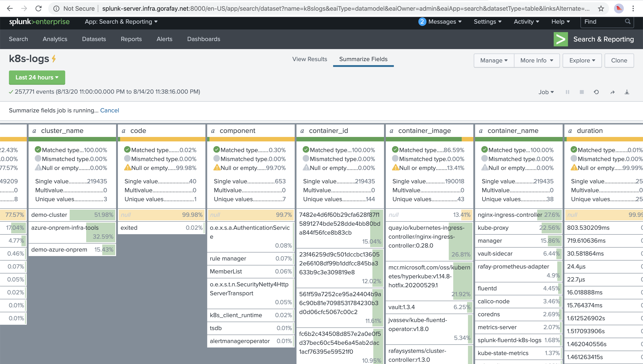Pause the job with the pause icon

click(567, 92)
